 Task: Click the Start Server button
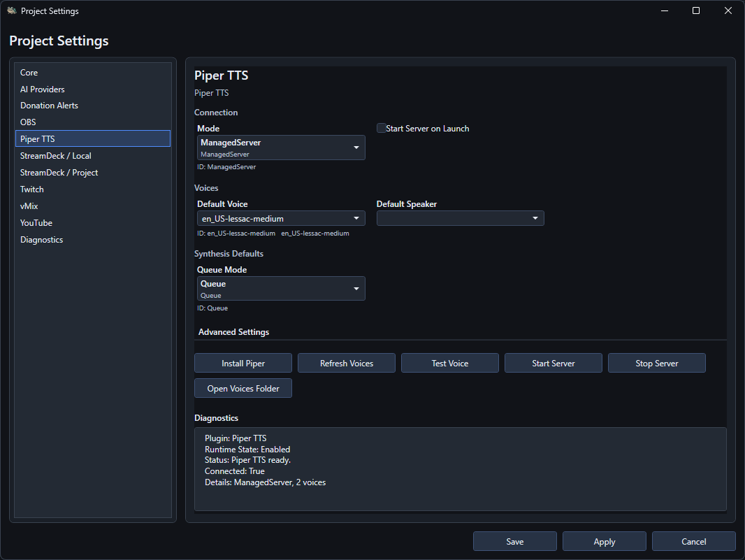coord(553,363)
